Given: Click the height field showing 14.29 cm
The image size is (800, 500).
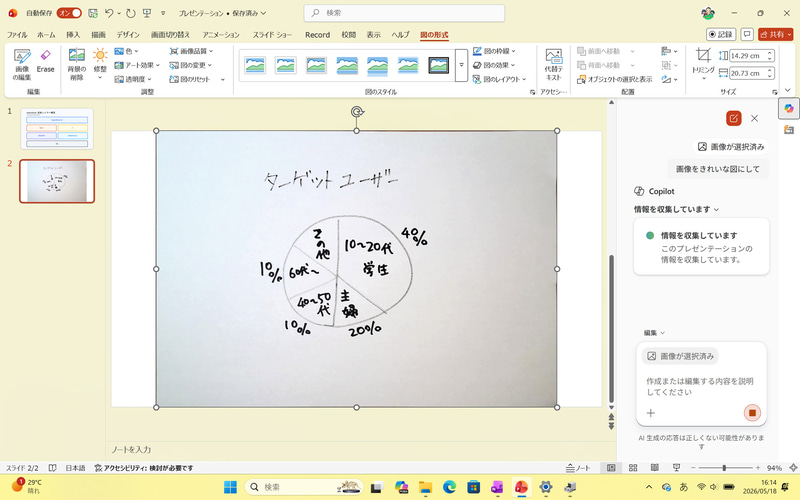Looking at the screenshot, I should [748, 56].
